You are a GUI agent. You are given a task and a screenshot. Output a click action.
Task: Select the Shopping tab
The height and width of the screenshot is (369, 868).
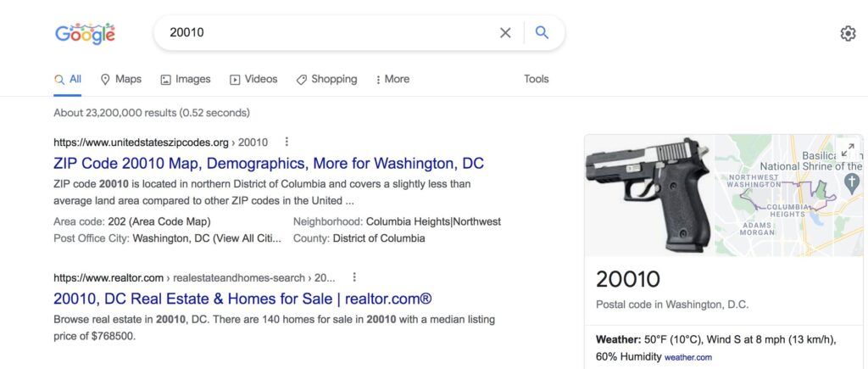click(x=326, y=79)
